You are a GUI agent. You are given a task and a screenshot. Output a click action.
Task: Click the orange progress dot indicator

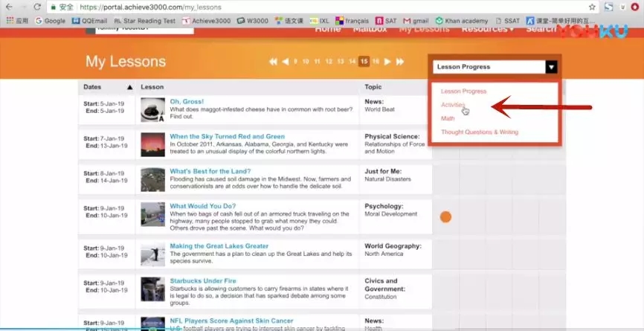[445, 217]
